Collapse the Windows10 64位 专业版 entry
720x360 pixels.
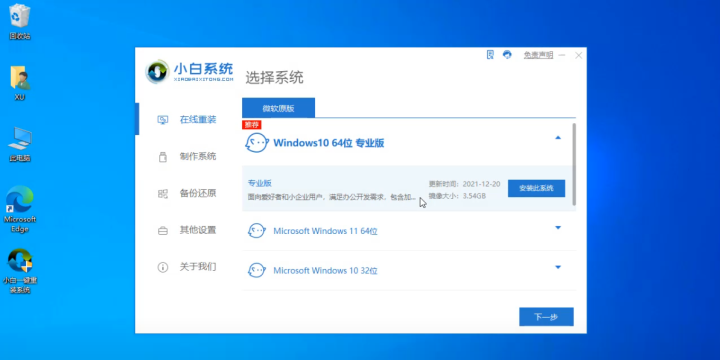coord(558,138)
